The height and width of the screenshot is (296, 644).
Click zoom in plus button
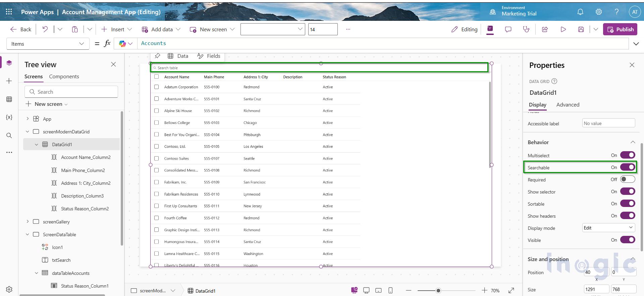(x=484, y=290)
